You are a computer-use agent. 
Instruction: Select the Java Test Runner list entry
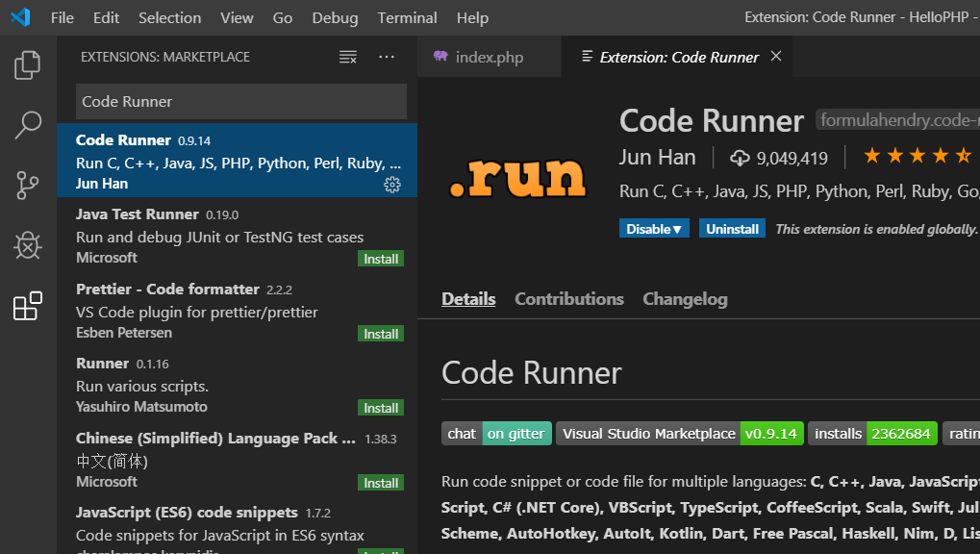click(x=237, y=235)
